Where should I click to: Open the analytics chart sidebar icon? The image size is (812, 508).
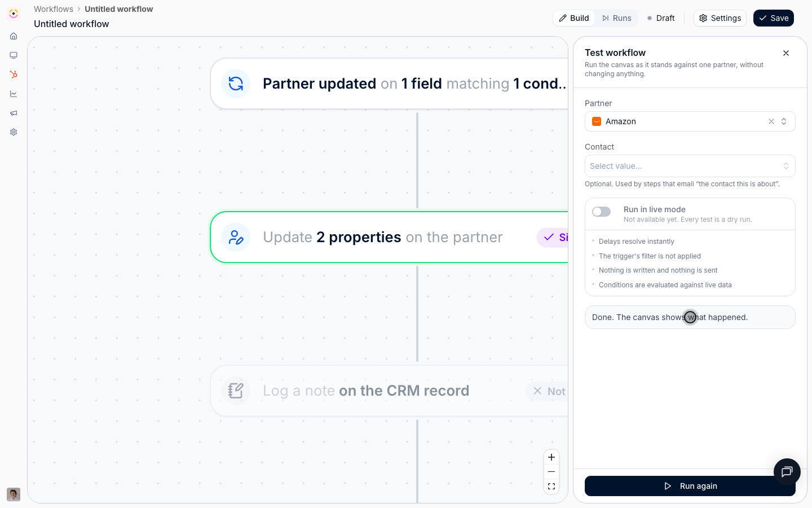pos(14,94)
